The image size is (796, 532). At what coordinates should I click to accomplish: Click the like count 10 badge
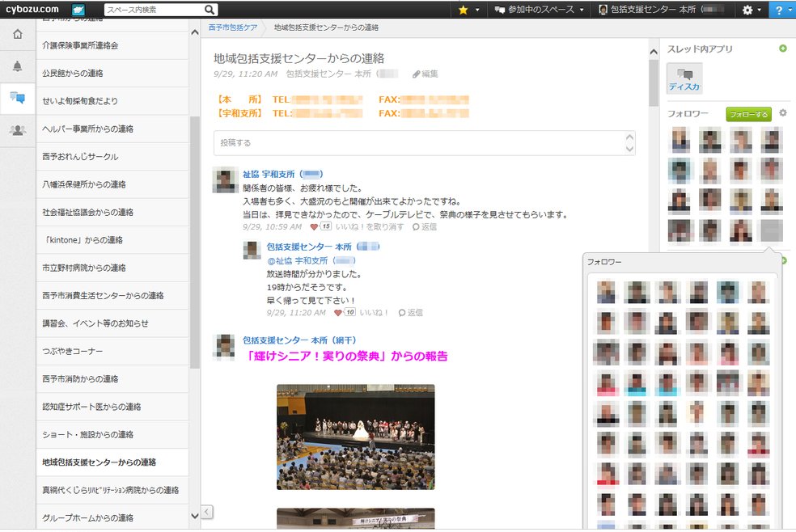point(349,312)
